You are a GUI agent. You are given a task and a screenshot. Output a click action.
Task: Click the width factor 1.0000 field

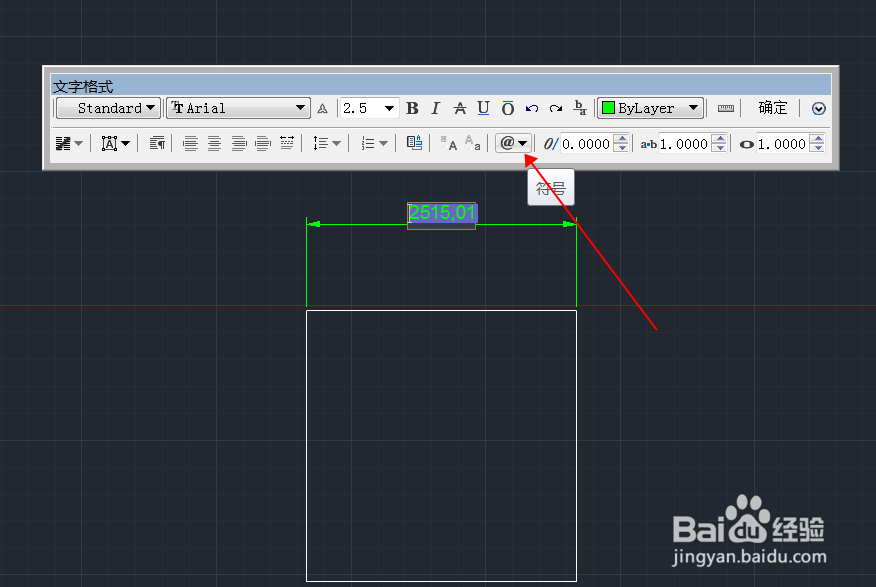(x=782, y=144)
